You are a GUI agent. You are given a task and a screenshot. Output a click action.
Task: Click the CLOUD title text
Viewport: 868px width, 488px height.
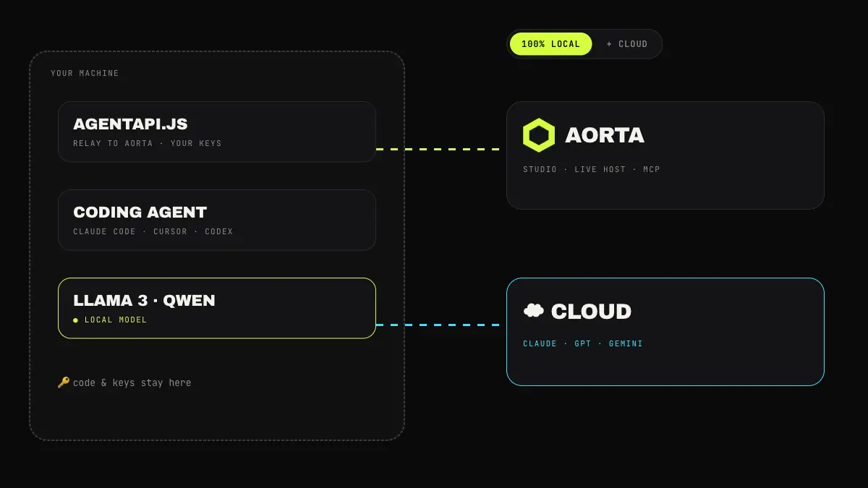(591, 312)
